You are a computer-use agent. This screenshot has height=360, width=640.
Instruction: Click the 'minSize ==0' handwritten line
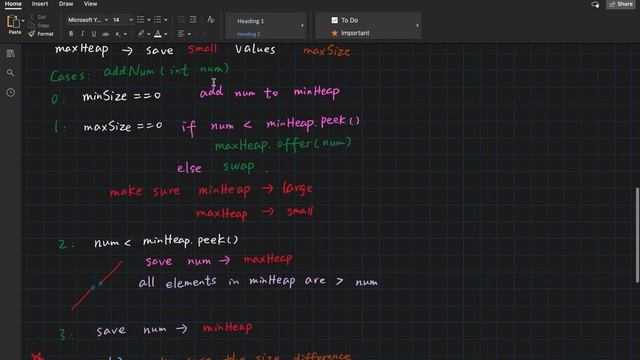click(122, 96)
